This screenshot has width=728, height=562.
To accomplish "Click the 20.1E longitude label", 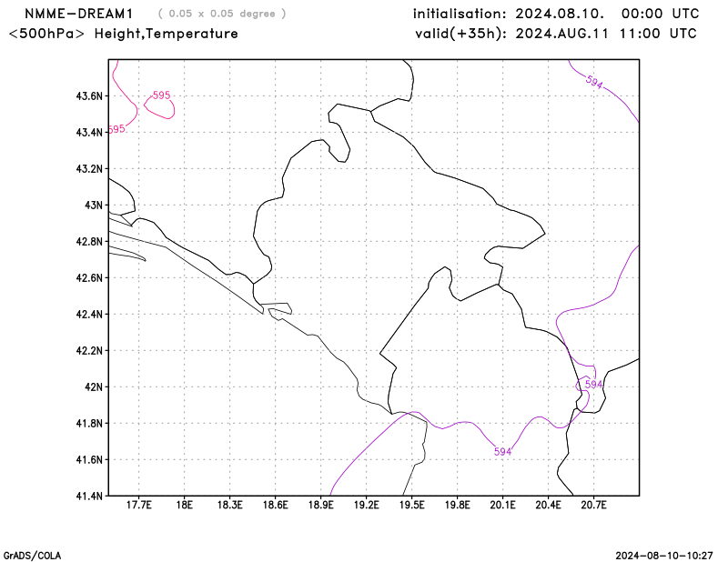I will coord(503,505).
